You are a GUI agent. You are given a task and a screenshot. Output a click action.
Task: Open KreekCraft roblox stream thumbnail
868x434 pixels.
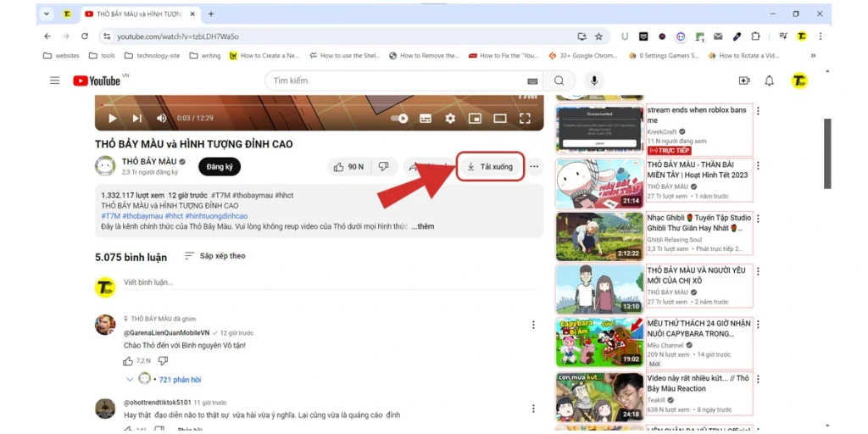[x=599, y=129]
